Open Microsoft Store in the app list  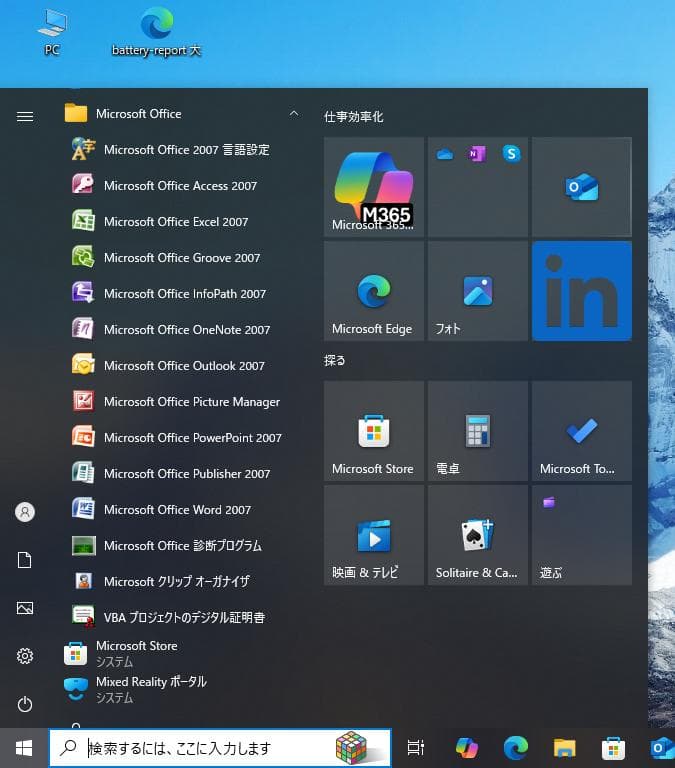tap(181, 654)
